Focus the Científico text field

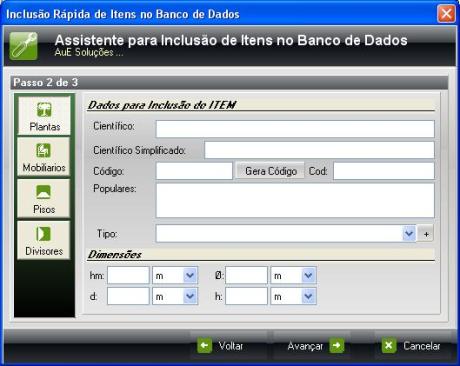(x=295, y=129)
